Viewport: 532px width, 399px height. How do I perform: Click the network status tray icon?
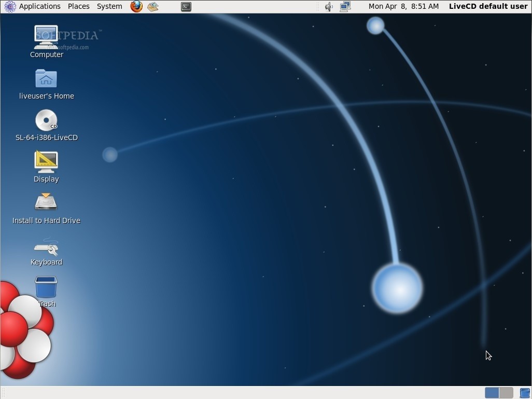(345, 7)
